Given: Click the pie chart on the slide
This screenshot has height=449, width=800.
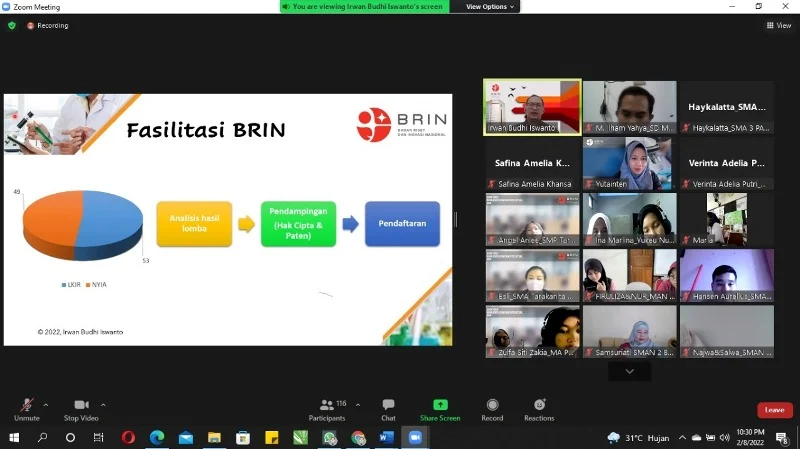Looking at the screenshot, I should click(83, 225).
